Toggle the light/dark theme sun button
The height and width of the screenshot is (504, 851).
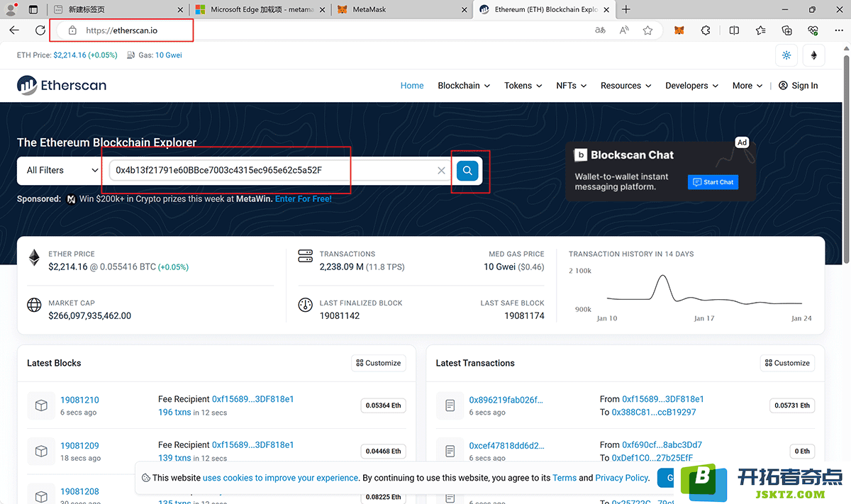(786, 55)
